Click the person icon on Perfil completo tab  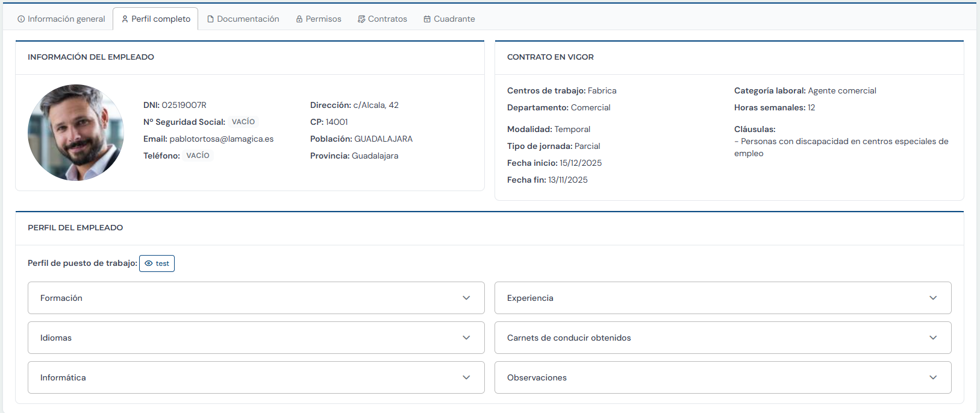(125, 19)
